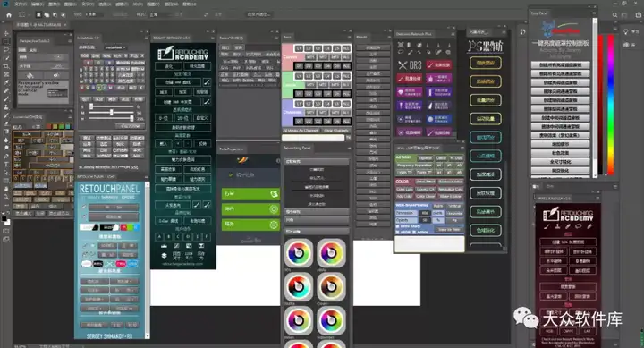Toggle second checkbox in Retouch Panel Light
This screenshot has height=348, width=644.
84,216
